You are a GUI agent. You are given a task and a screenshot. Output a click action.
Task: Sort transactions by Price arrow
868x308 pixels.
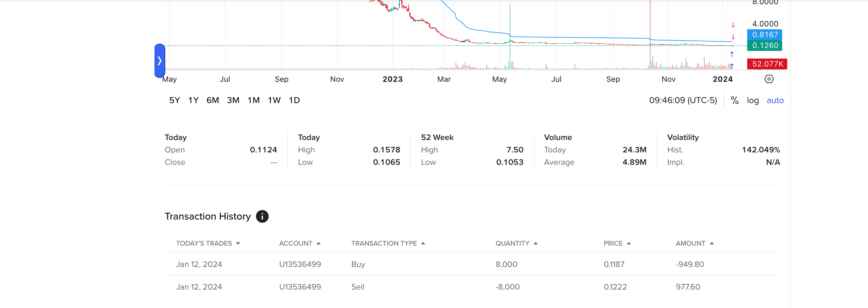click(x=628, y=243)
